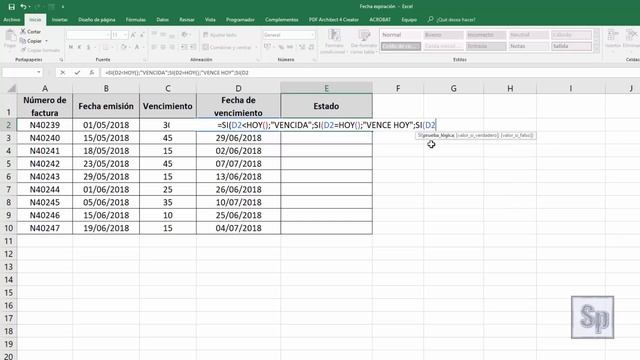Screen dimensions: 640x360
Task: Open Portapapeles dialog launcher
Action: click(61, 60)
